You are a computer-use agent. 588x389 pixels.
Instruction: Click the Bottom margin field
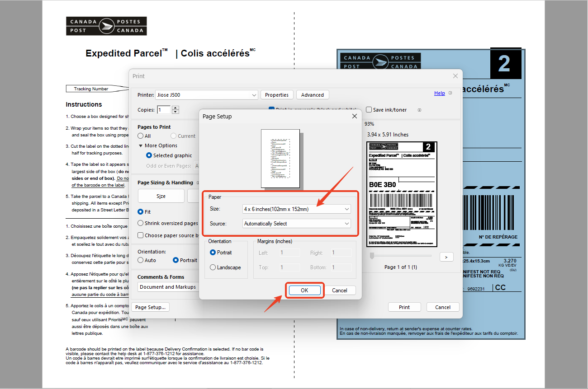point(341,267)
